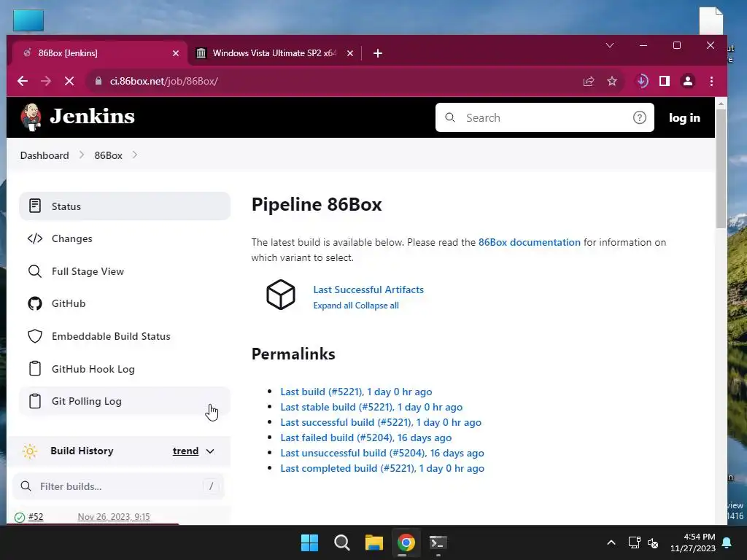Click the browser back arrow

23,81
